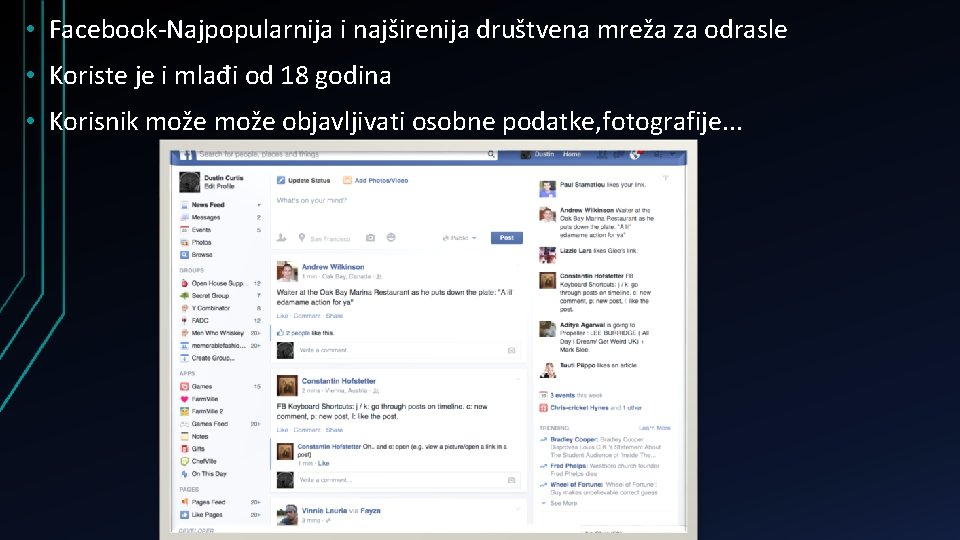
Task: Click the ChefVille app icon
Action: pyautogui.click(x=184, y=462)
